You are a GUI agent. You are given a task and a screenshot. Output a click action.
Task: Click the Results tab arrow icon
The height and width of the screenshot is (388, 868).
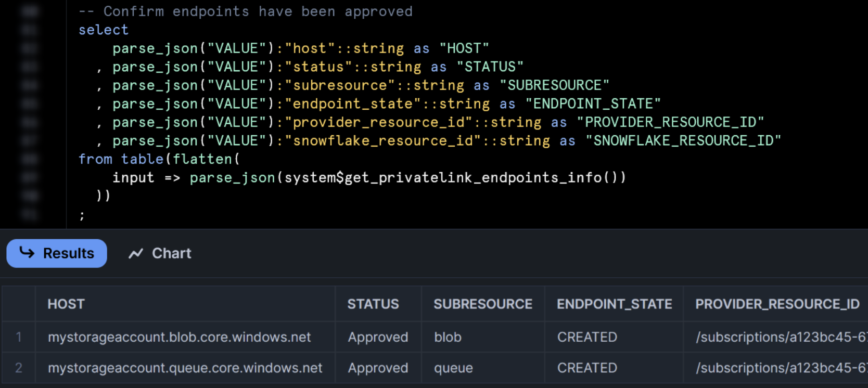pos(27,253)
